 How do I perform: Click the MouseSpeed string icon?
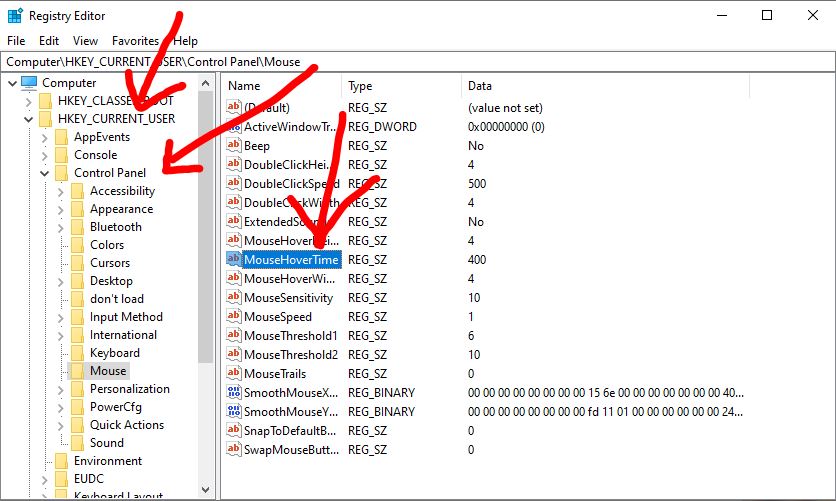pyautogui.click(x=234, y=316)
